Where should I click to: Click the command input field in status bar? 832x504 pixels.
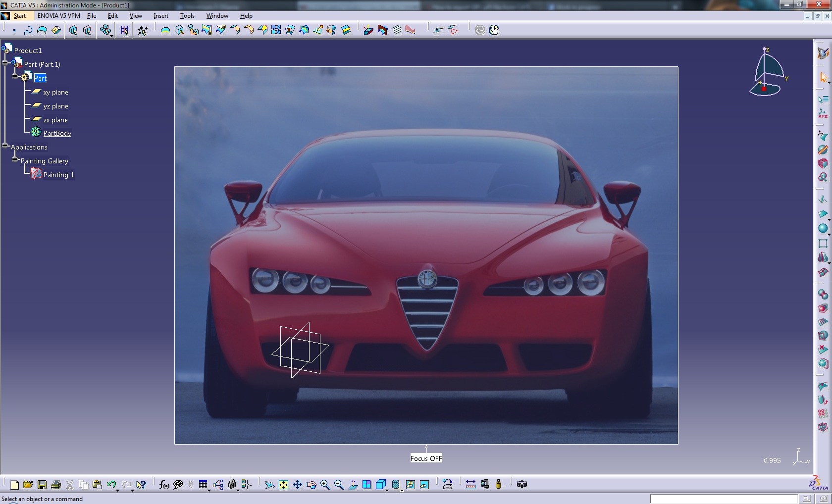[724, 499]
